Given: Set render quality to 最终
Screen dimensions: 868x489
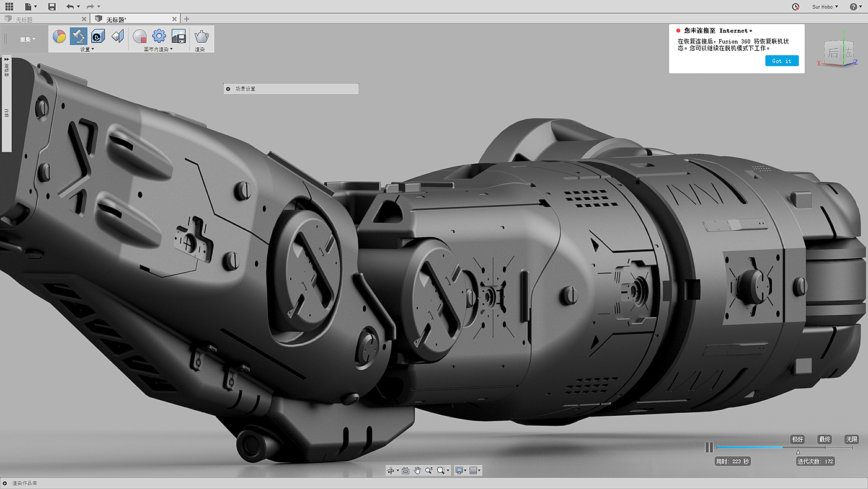Looking at the screenshot, I should point(825,439).
